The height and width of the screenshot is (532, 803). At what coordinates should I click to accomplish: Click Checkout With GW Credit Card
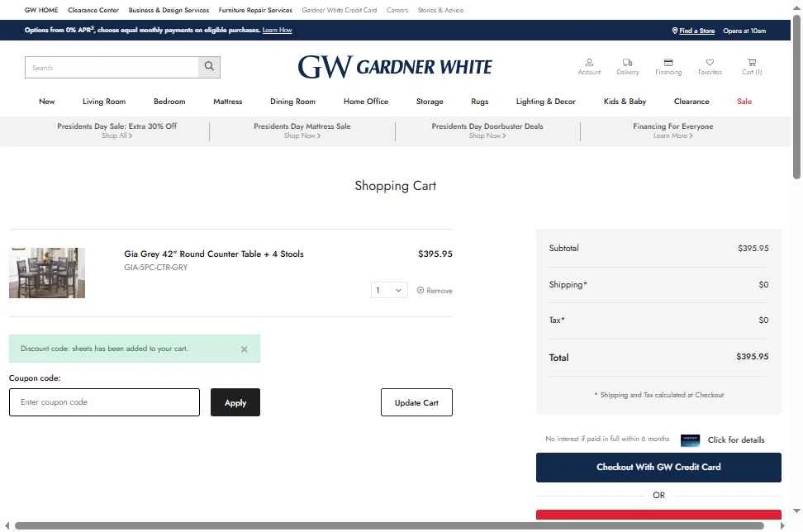tap(658, 467)
